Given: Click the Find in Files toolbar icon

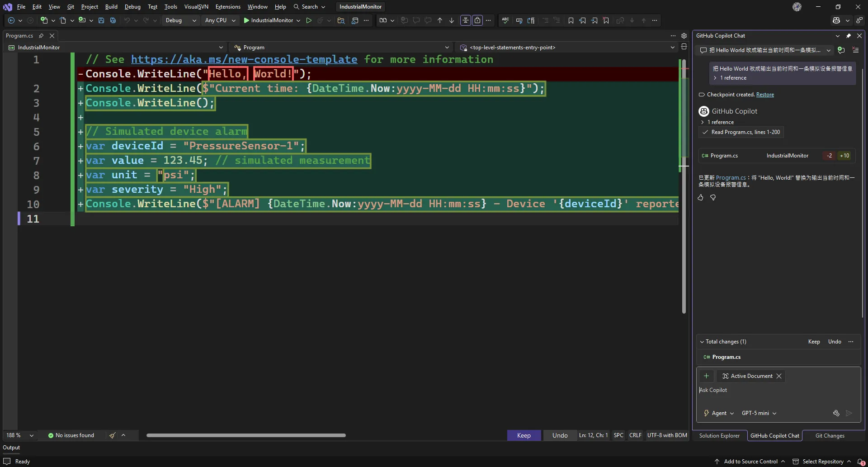Looking at the screenshot, I should point(341,20).
